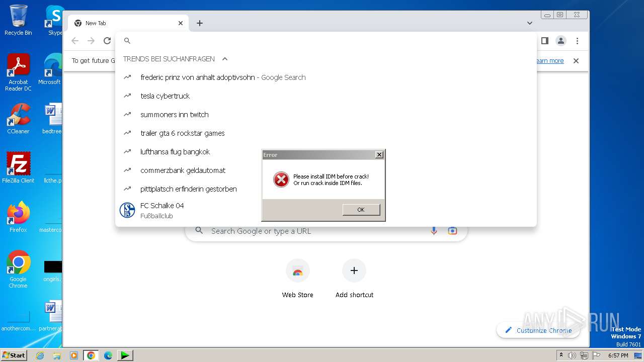The image size is (644, 362).
Task: Go forward in Chrome
Action: [x=91, y=41]
